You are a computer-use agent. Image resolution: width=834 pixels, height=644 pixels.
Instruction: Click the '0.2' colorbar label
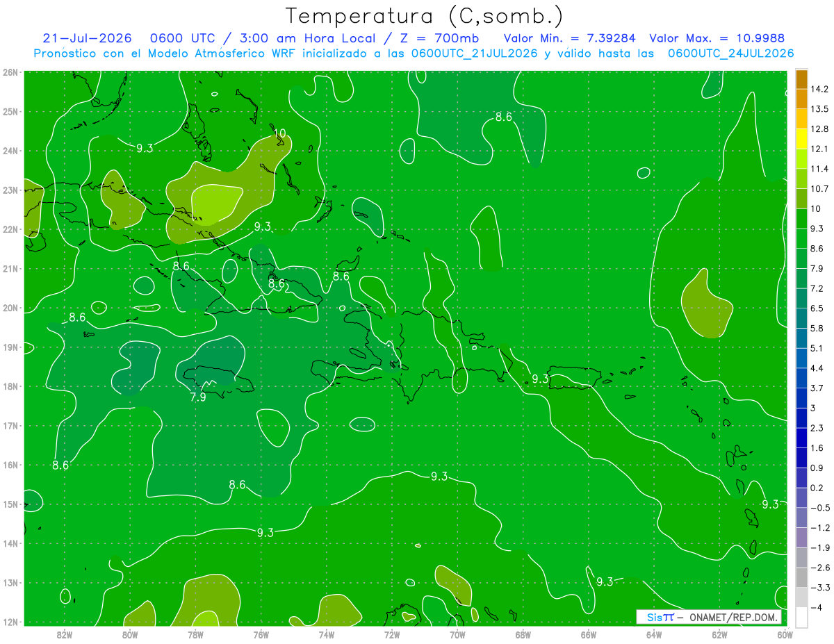816,488
